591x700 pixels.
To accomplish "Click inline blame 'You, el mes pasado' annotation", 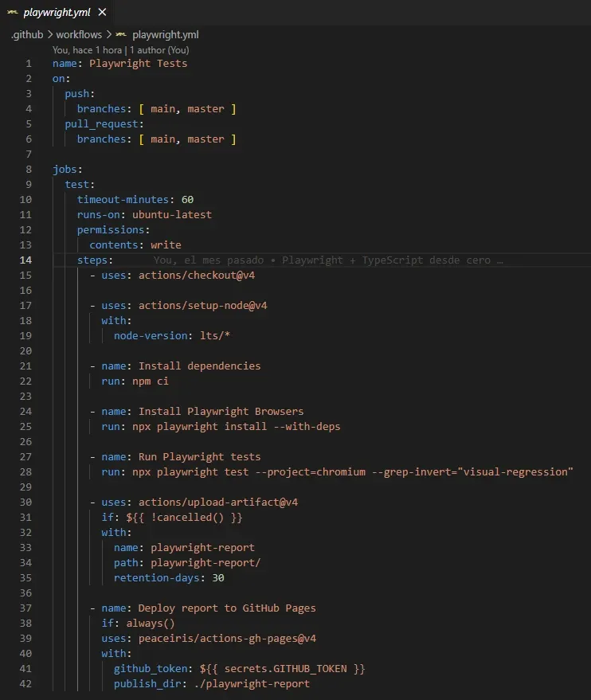I will click(209, 260).
